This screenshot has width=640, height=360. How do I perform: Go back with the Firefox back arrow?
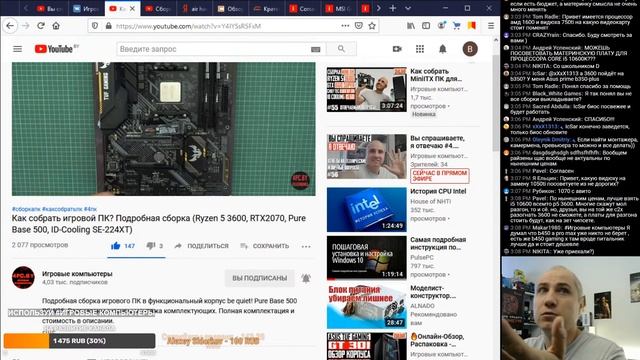10,26
